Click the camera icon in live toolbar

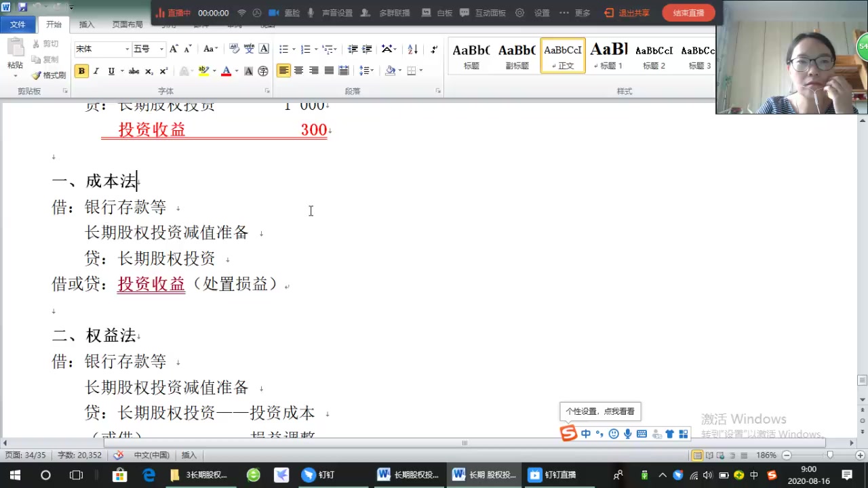[x=274, y=13]
